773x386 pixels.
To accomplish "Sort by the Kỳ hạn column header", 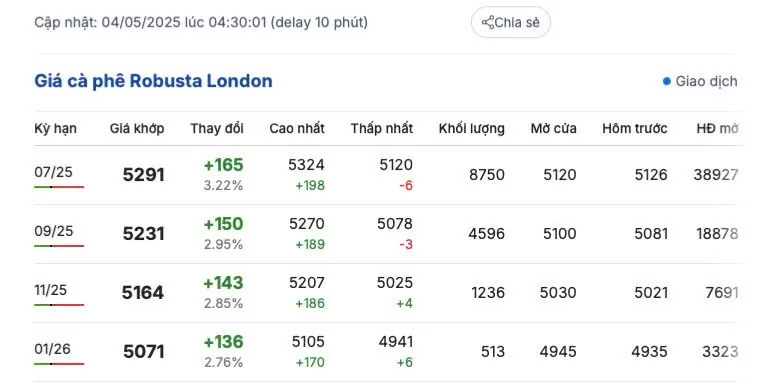I will 56,129.
